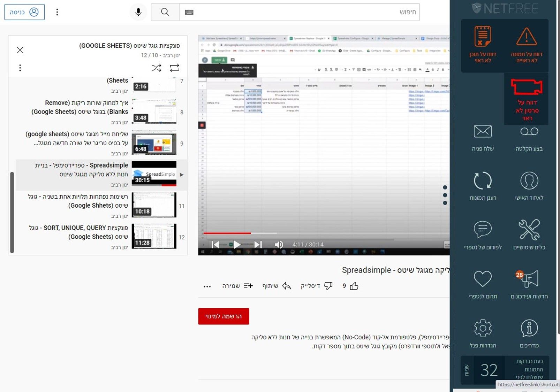Screen dimensions: 560x392
Task: Mute the video volume
Action: coord(279,245)
